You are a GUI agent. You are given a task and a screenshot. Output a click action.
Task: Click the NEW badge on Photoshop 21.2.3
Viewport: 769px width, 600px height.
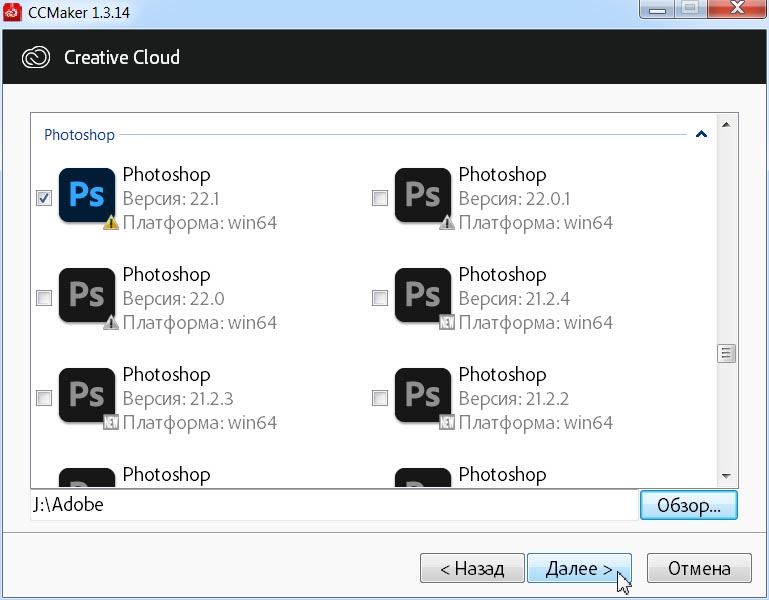(111, 422)
